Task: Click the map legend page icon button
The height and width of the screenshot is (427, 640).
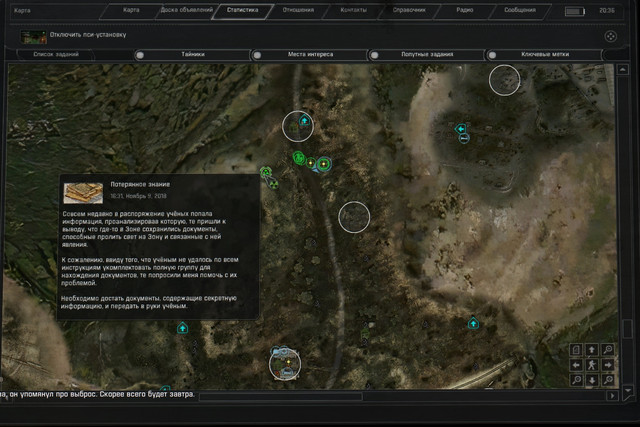Action: coord(576,349)
